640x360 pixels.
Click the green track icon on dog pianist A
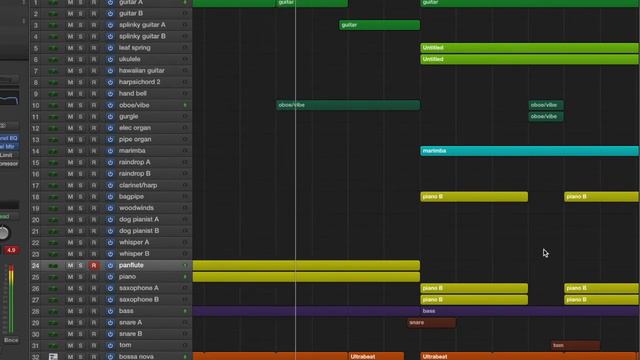(53, 220)
